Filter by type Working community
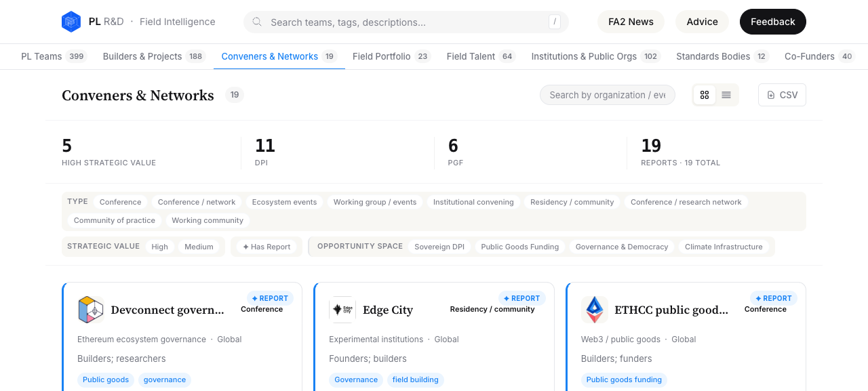Viewport: 868px width, 391px height. tap(208, 220)
